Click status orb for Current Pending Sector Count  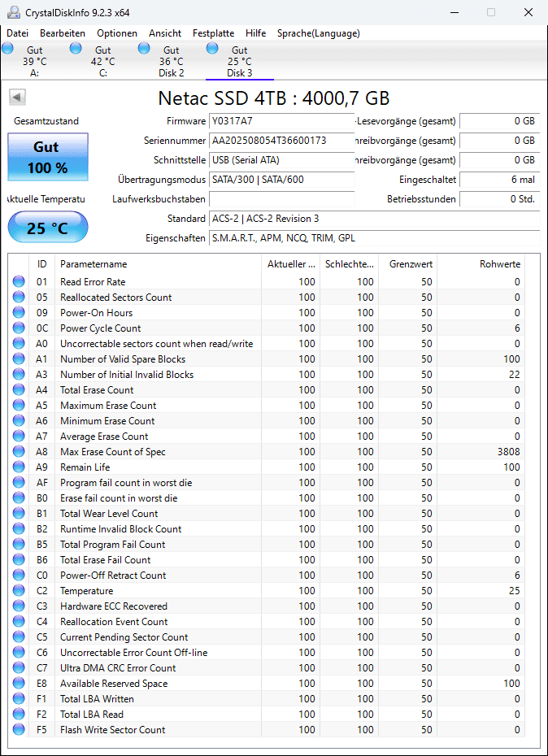click(19, 637)
